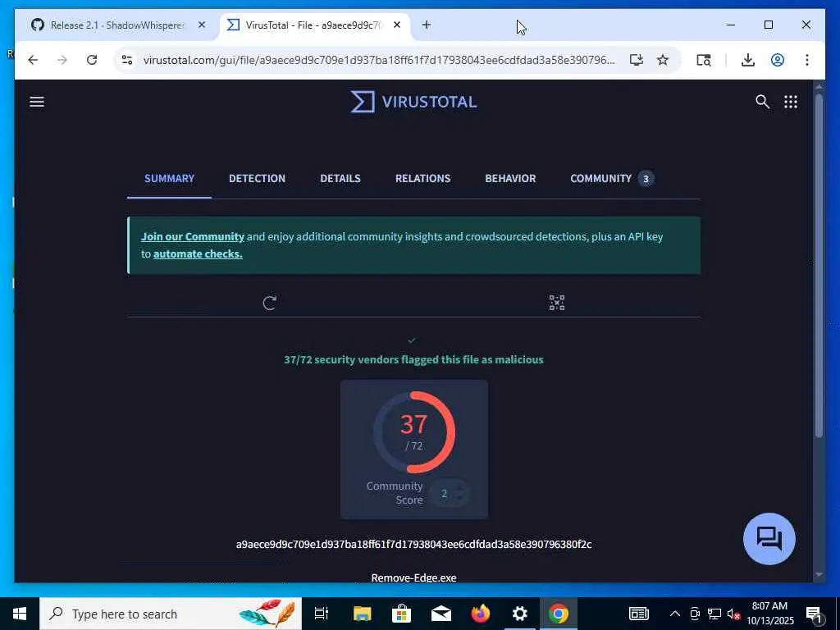The image size is (840, 630).
Task: Open the VirusTotal search icon
Action: (762, 102)
